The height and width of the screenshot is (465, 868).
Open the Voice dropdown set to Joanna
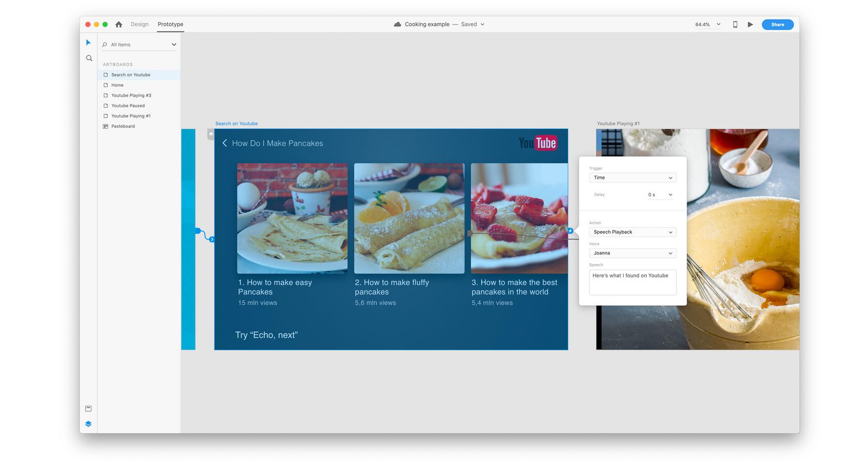(632, 253)
